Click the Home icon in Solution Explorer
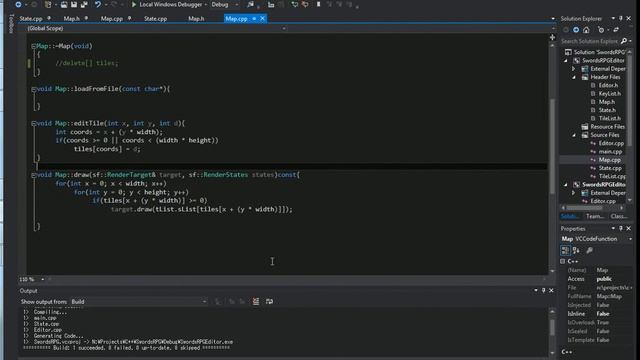Viewport: 640px width, 360px height. tap(586, 30)
